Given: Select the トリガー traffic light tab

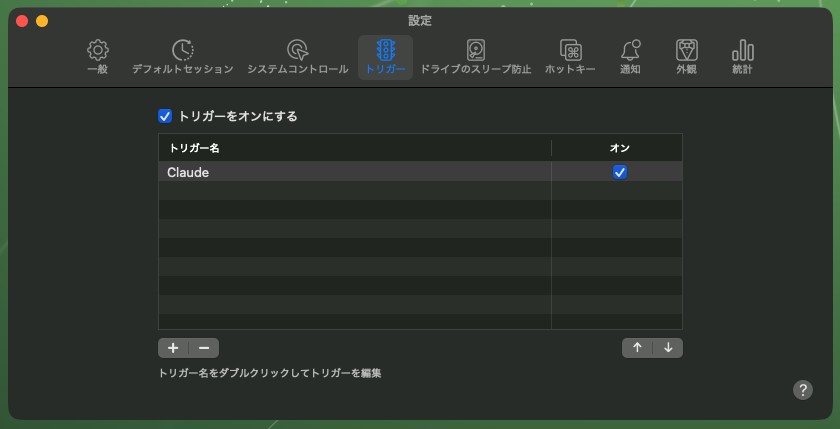Looking at the screenshot, I should pos(385,57).
